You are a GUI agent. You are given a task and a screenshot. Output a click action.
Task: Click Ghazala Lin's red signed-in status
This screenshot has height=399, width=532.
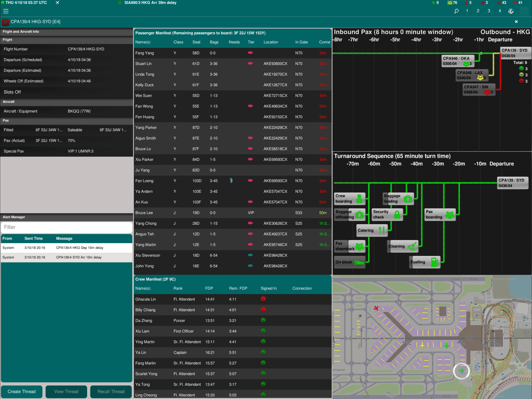click(x=263, y=299)
